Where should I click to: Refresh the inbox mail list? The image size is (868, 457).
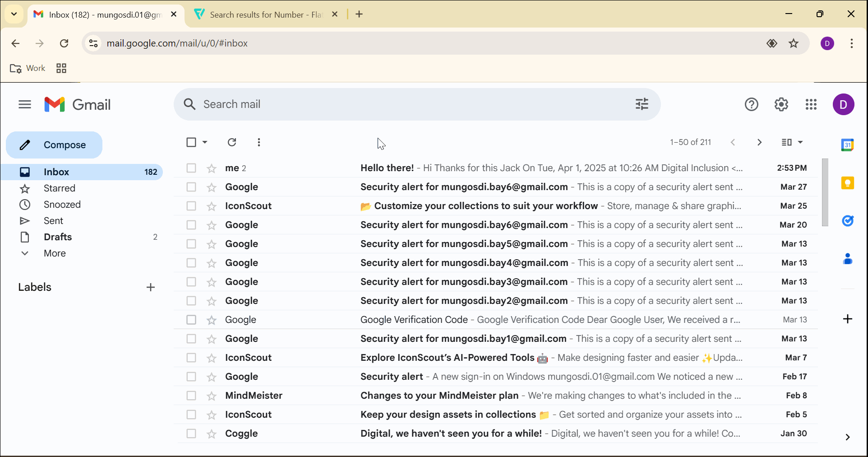pyautogui.click(x=232, y=142)
